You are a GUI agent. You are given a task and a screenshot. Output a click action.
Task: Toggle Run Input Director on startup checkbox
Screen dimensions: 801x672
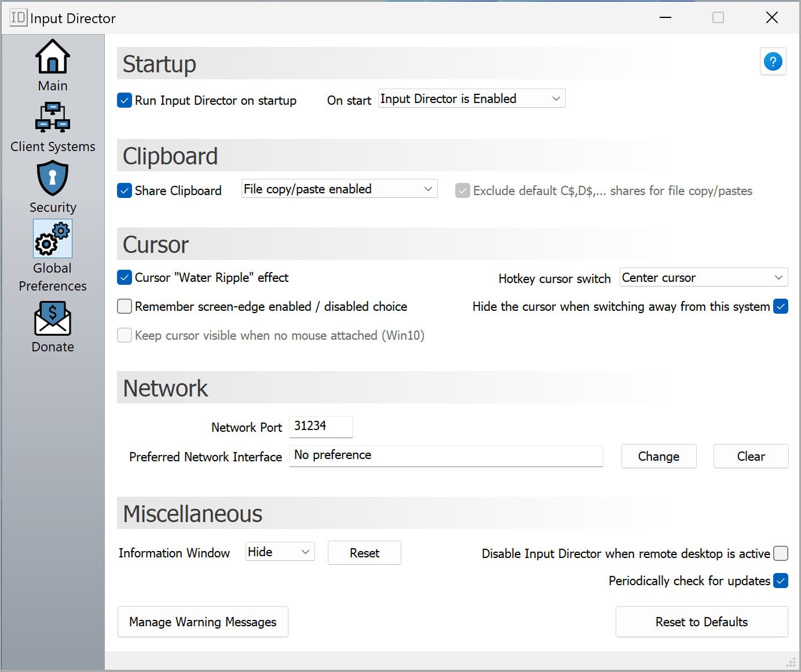coord(125,100)
